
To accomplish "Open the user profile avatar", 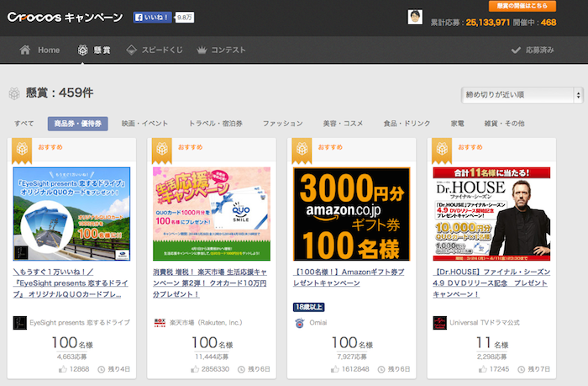I will 415,18.
